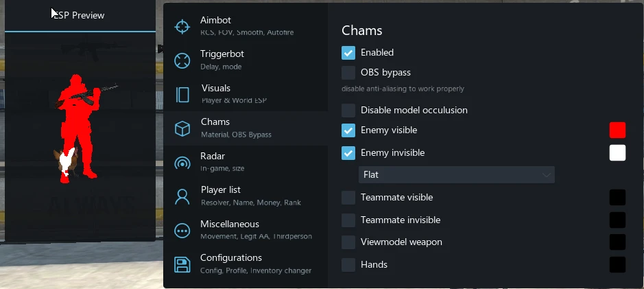Click the Player list person icon
The image size is (644, 289).
[182, 197]
